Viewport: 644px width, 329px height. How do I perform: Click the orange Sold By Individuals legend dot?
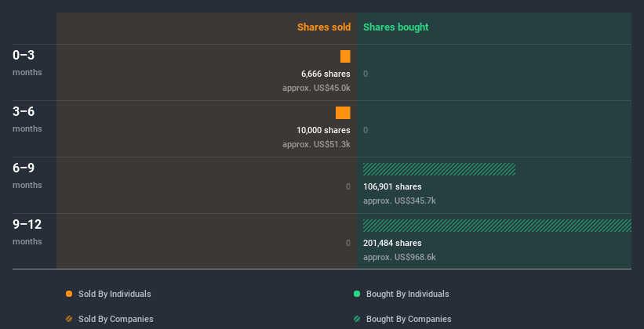pos(69,294)
